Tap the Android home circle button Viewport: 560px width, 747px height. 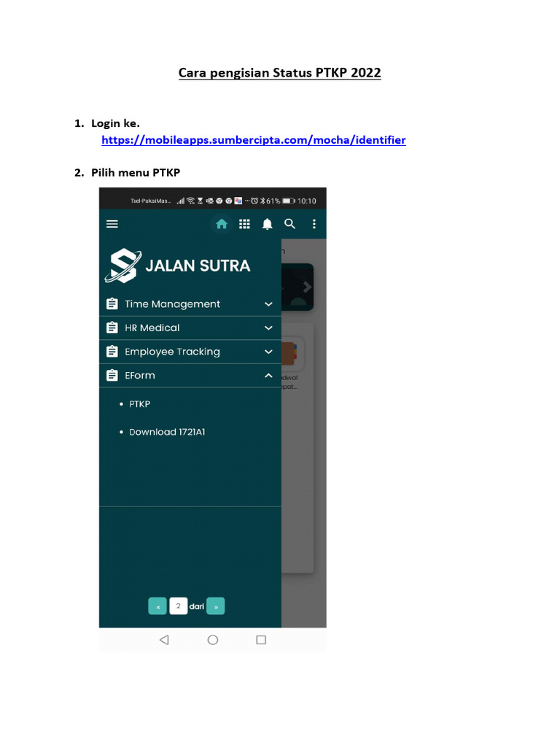(x=213, y=640)
